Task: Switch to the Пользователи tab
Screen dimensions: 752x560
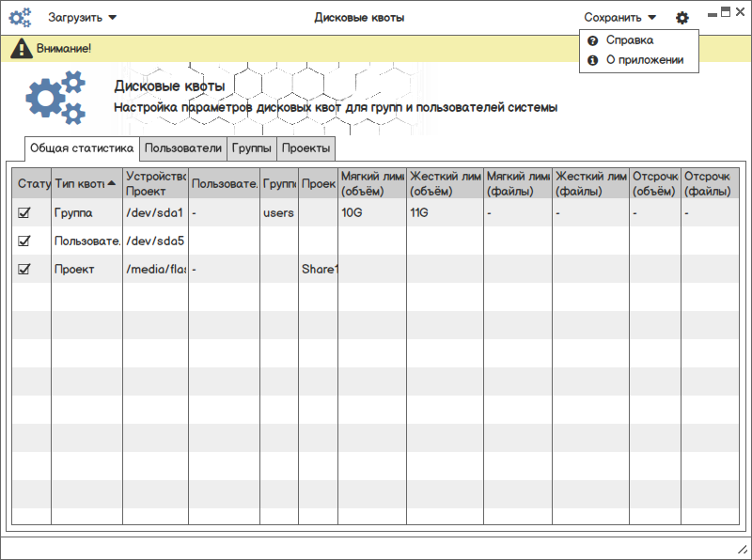Action: pos(183,148)
